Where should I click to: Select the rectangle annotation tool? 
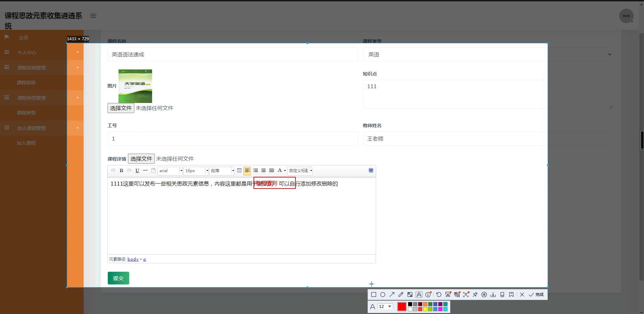[373, 295]
